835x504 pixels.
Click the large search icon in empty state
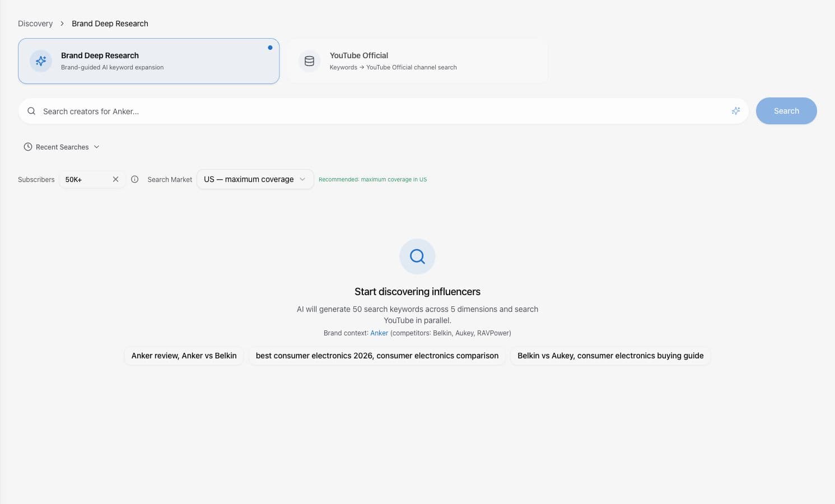pyautogui.click(x=417, y=256)
